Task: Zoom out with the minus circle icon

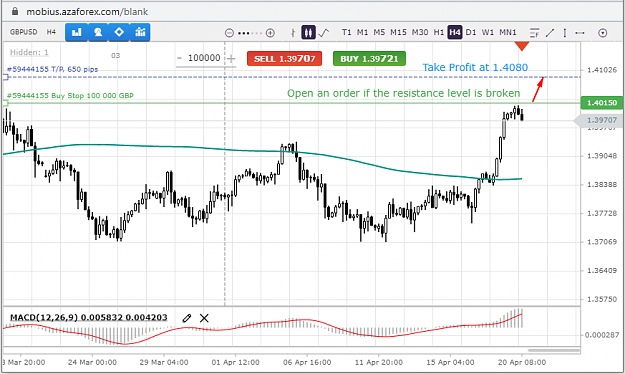Action: pos(229,33)
